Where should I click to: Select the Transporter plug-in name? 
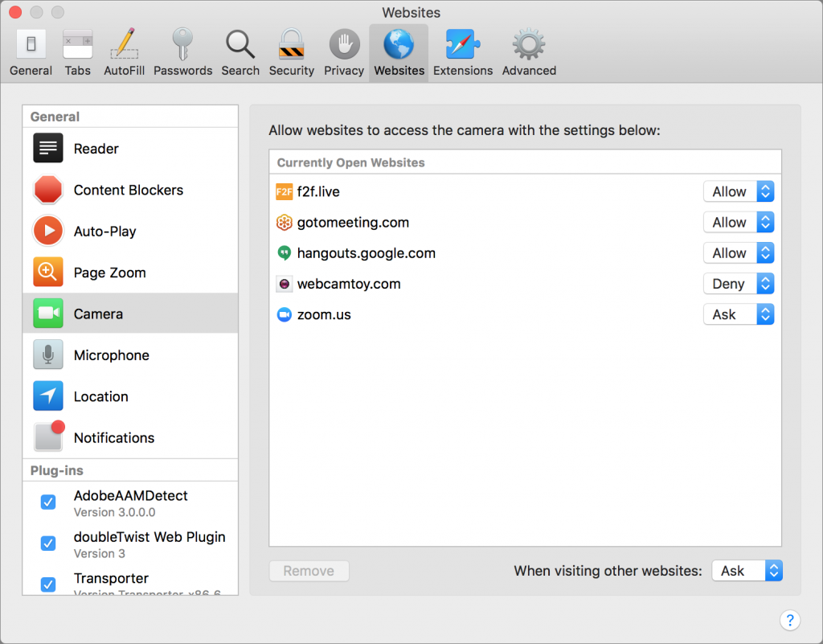coord(111,578)
